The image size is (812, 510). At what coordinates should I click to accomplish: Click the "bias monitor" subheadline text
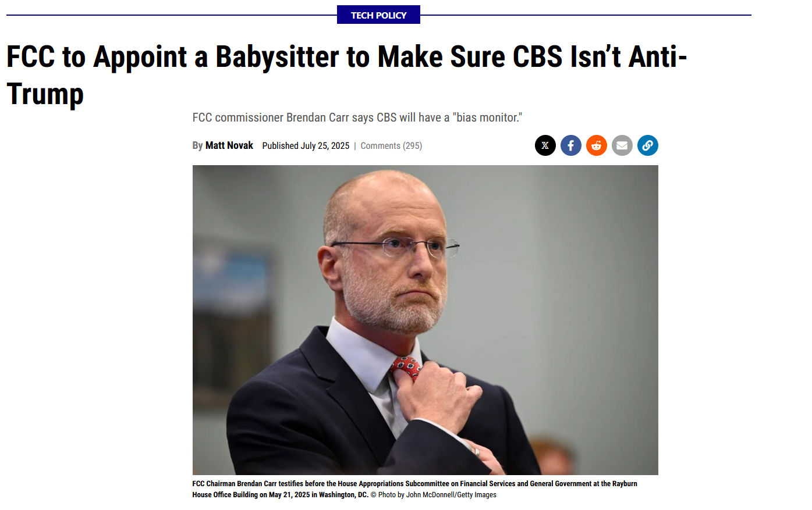pos(357,117)
